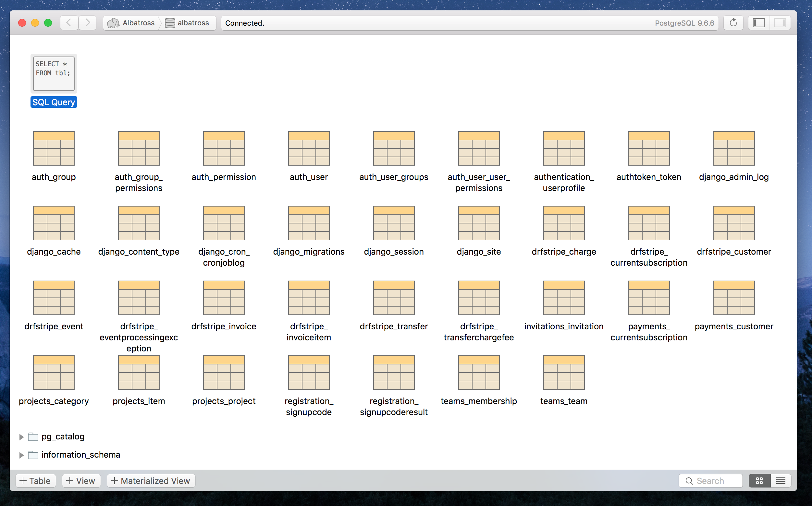Click the projects_item table icon
This screenshot has width=812, height=506.
139,372
